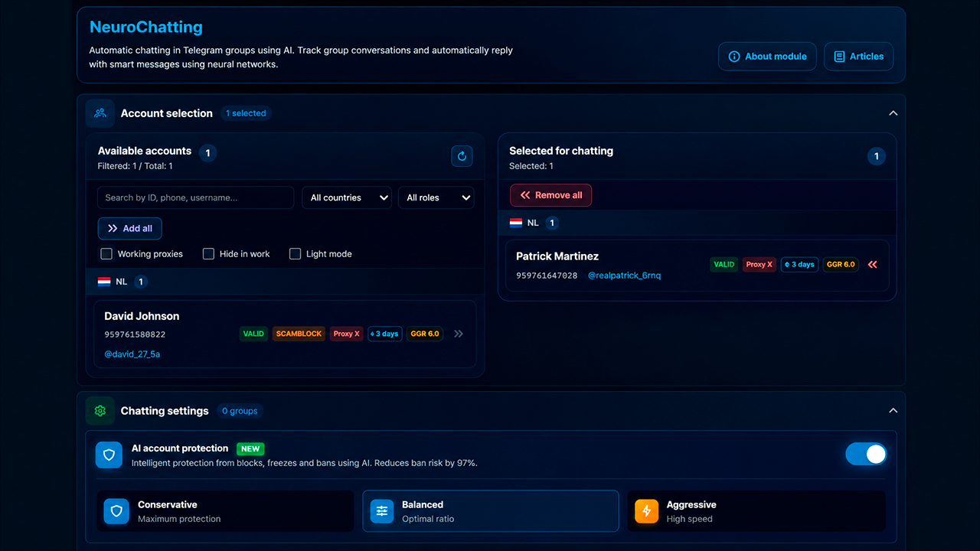
Task: Check the Light mode checkbox
Action: tap(295, 254)
